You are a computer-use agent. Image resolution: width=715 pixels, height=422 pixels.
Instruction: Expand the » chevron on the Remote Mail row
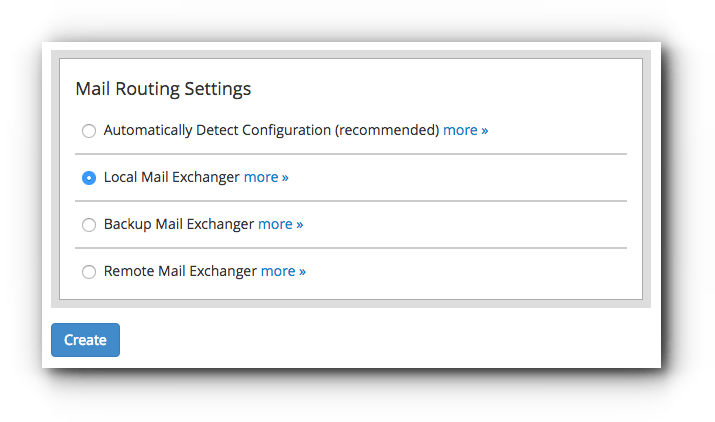(302, 272)
